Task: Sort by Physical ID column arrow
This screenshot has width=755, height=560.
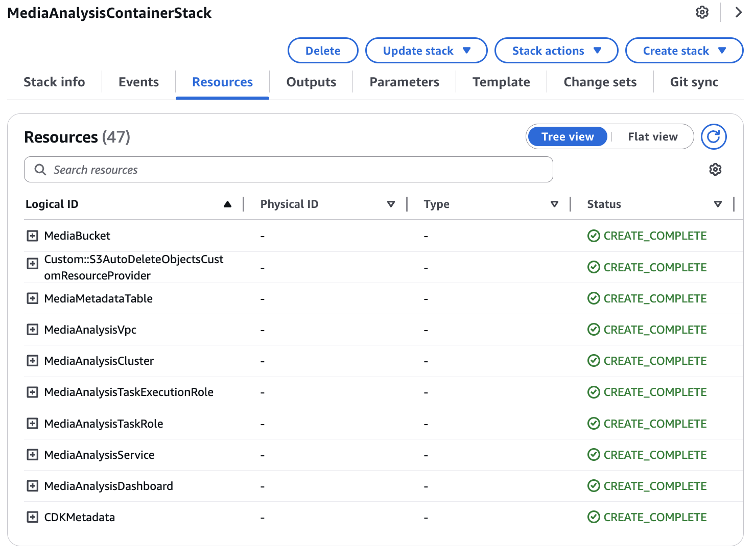Action: [x=391, y=204]
